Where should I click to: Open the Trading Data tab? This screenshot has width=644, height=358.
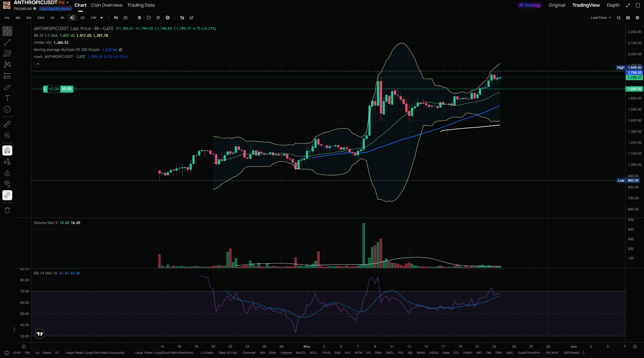pos(141,5)
